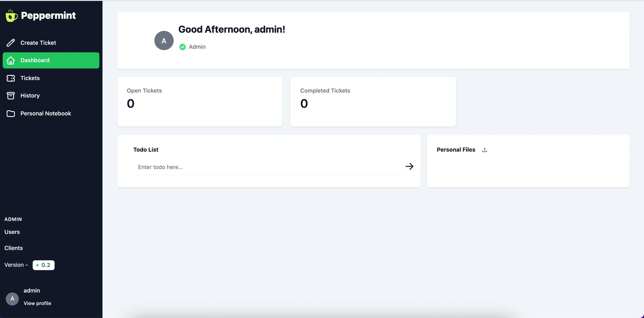Viewport: 644px width, 318px height.
Task: Click View profile
Action: tap(37, 303)
